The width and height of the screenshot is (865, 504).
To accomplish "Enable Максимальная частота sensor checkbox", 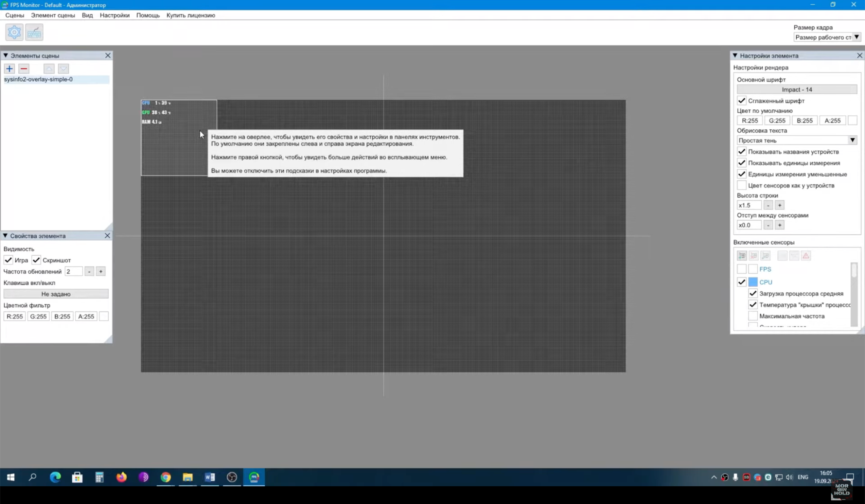I will click(x=753, y=316).
